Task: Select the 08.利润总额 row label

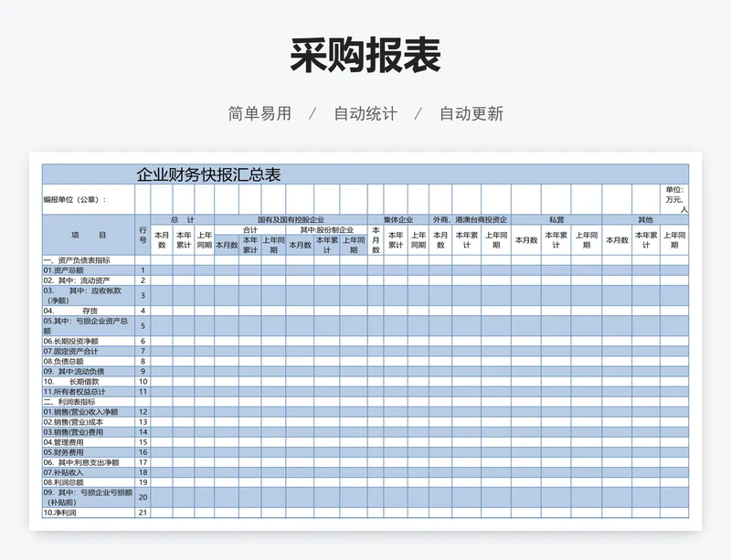Action: point(89,482)
